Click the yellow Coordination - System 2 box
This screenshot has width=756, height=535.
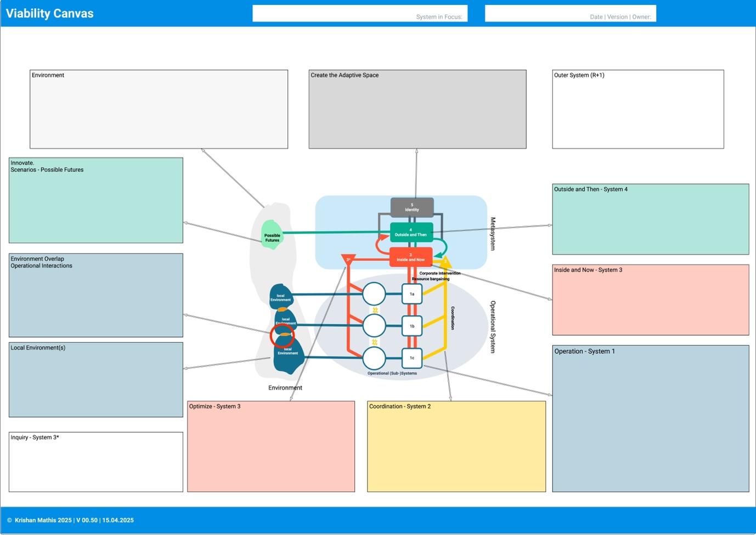click(x=456, y=447)
